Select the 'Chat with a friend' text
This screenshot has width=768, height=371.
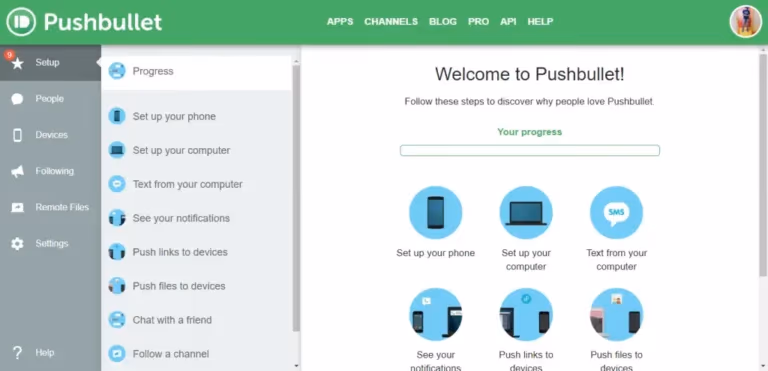pyautogui.click(x=172, y=320)
